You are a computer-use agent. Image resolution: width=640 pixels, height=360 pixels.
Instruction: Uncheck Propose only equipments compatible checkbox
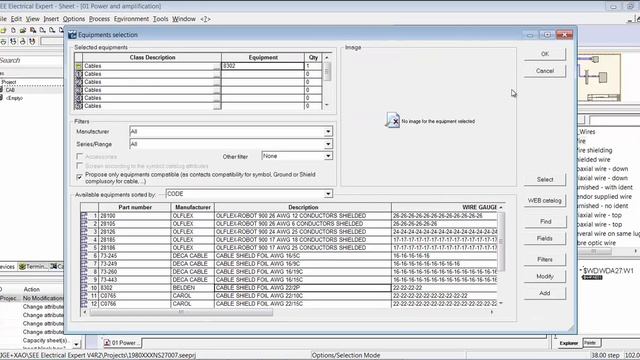(80, 177)
